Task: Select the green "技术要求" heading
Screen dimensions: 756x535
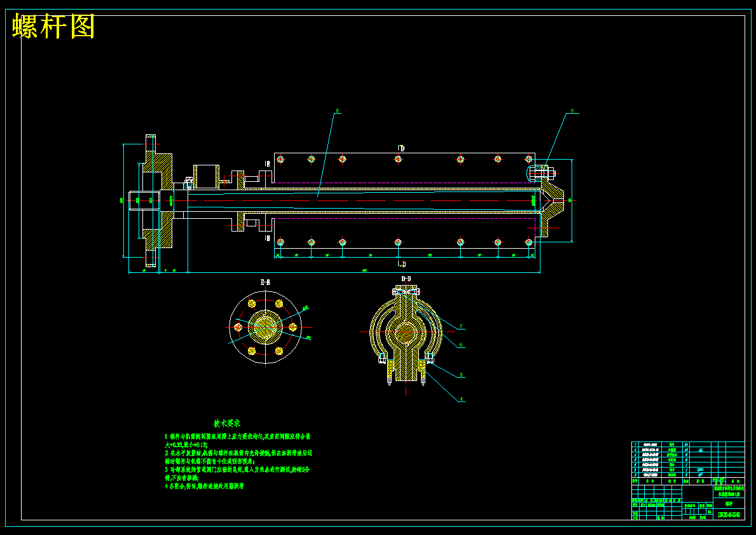Action: tap(227, 424)
